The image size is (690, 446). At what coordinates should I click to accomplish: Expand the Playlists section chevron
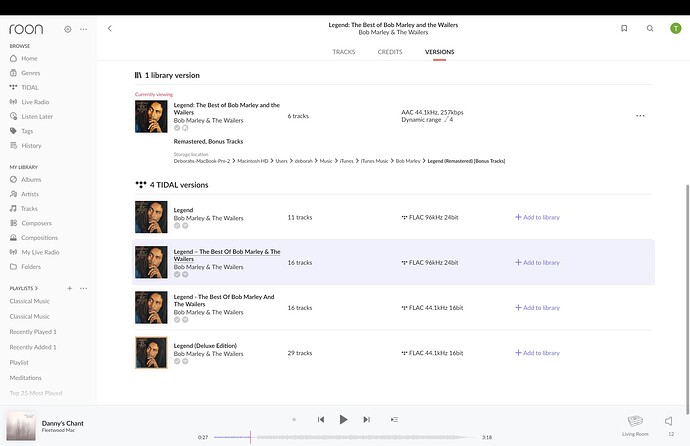(x=36, y=289)
